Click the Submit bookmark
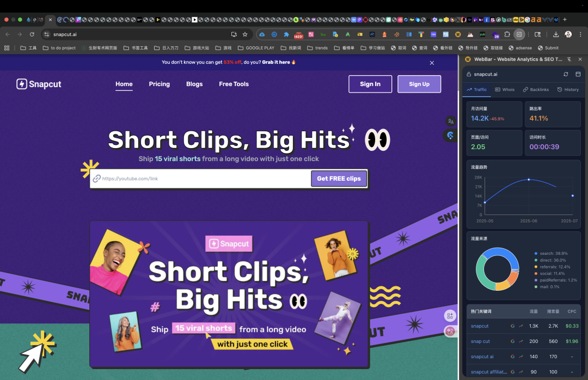This screenshot has height=380, width=588. (x=548, y=48)
